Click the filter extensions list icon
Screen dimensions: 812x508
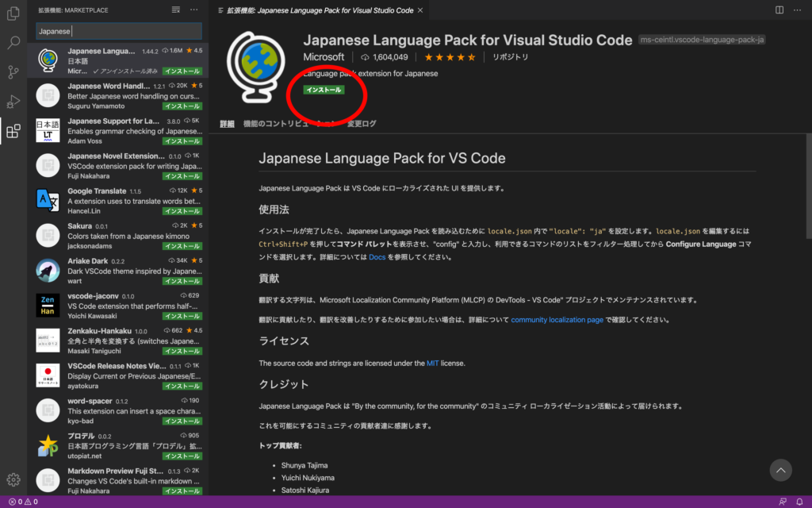[176, 10]
